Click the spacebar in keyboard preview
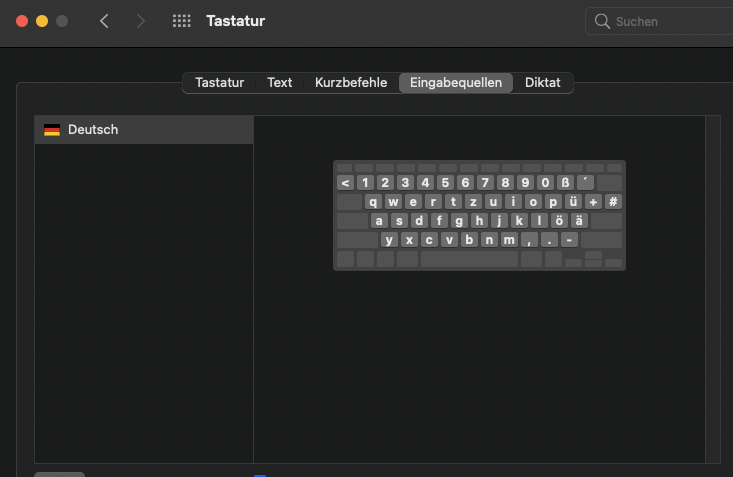 (x=469, y=259)
